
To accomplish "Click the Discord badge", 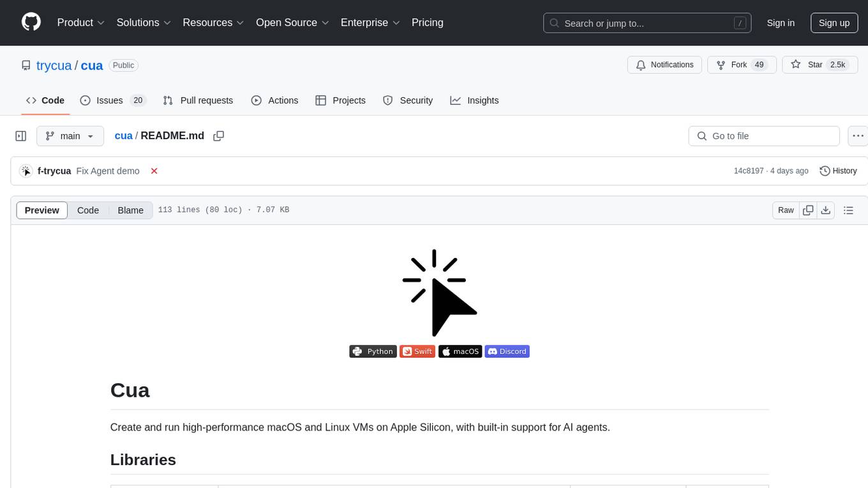I will click(x=507, y=351).
